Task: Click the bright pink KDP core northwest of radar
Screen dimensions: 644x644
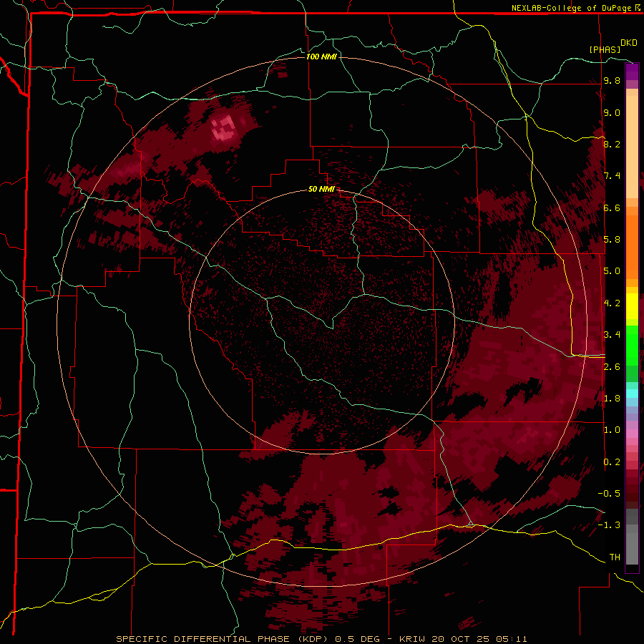Action: [x=224, y=128]
